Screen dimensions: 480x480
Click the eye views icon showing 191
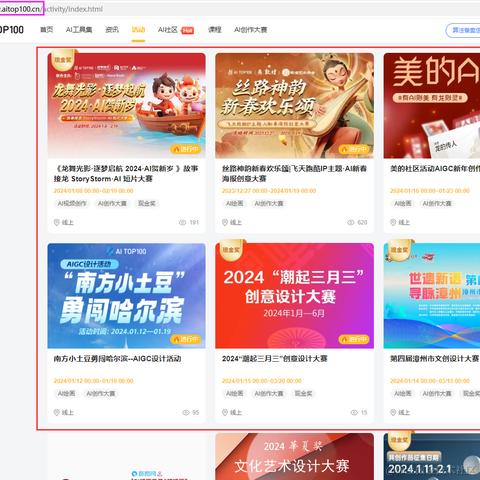tap(182, 222)
